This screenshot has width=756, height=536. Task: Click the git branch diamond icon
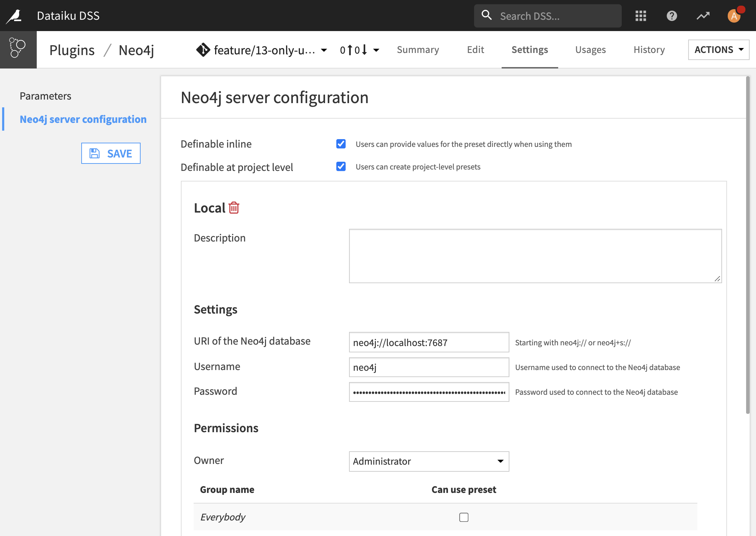[203, 50]
